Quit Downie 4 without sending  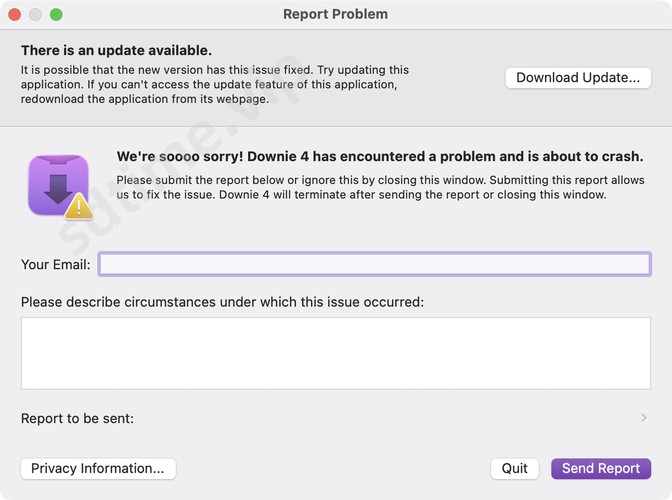[x=515, y=468]
